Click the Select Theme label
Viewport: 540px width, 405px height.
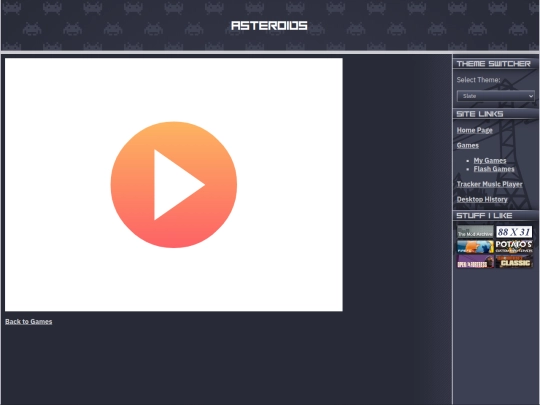coord(478,80)
